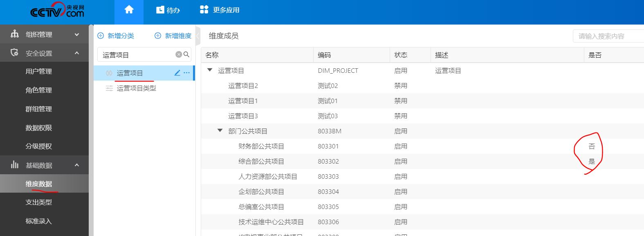The image size is (644, 236).
Task: Focus the 请输入搜索内容 member search field
Action: (608, 36)
